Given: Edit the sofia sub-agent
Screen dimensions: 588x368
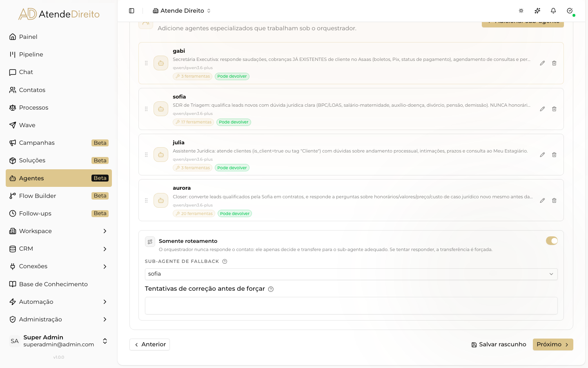Looking at the screenshot, I should click(542, 109).
